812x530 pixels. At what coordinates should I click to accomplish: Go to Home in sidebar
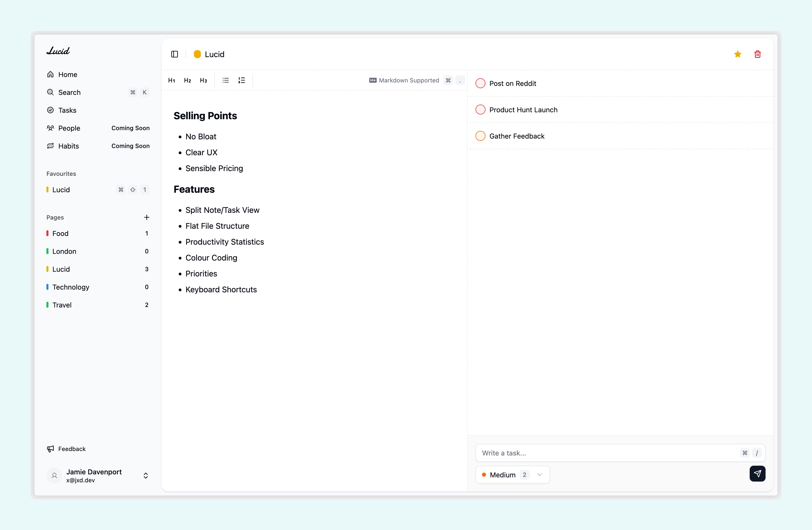point(68,75)
